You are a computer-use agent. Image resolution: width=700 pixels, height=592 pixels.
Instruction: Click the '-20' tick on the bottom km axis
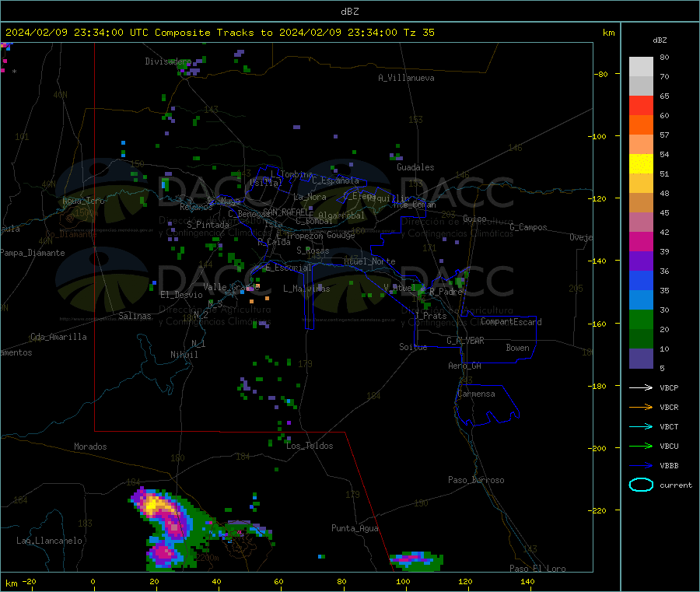(29, 581)
